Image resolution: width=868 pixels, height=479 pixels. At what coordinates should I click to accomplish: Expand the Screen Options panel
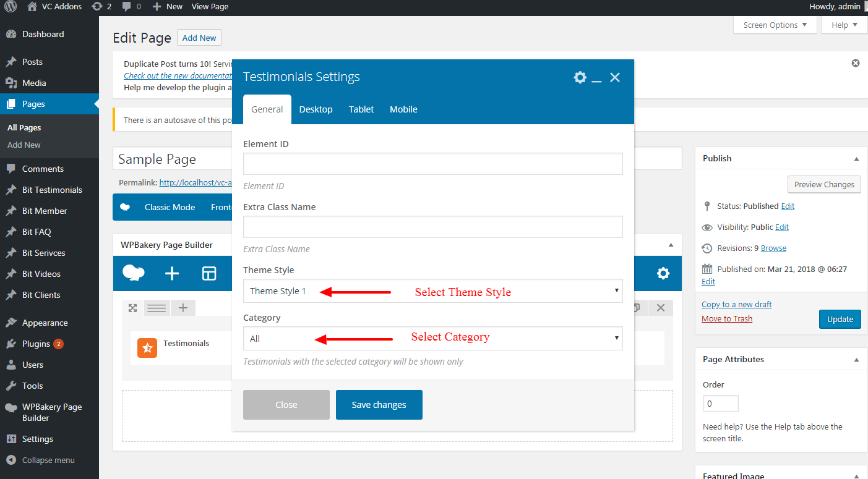pyautogui.click(x=775, y=25)
